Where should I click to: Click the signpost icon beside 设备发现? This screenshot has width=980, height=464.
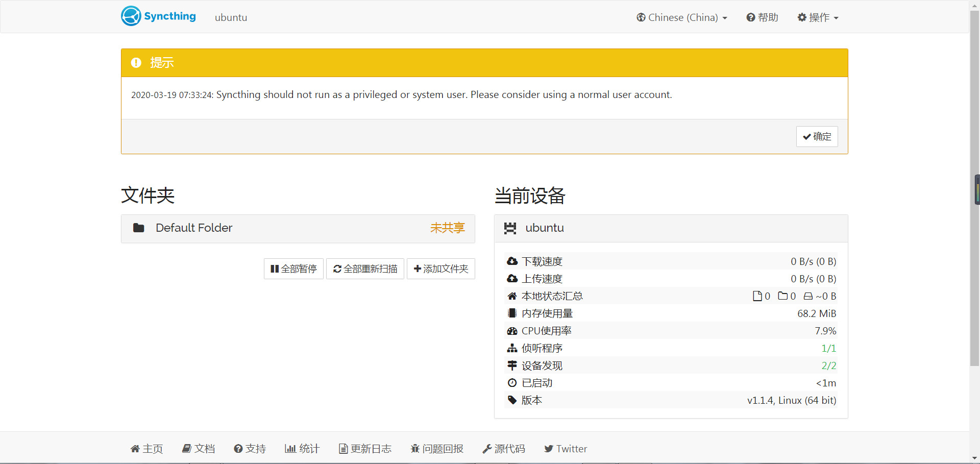coord(512,365)
